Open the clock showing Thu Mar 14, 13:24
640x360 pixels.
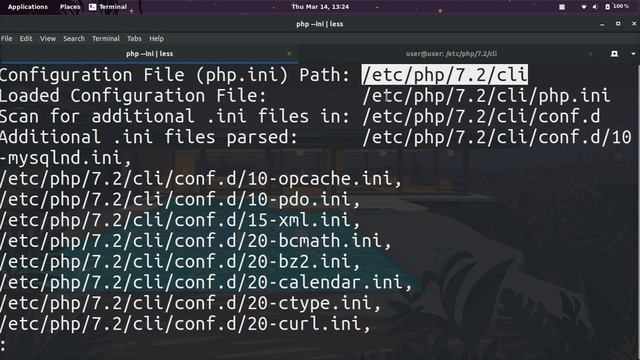pos(320,7)
